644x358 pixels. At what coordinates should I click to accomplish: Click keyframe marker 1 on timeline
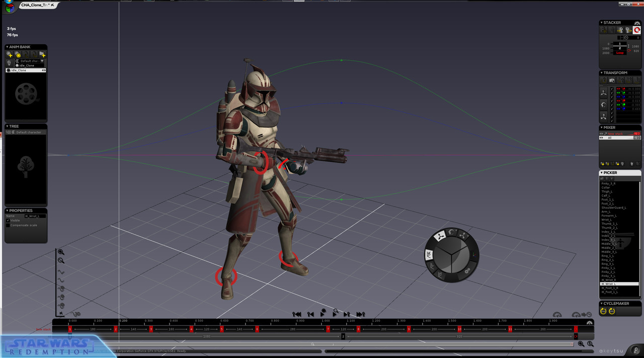click(70, 329)
